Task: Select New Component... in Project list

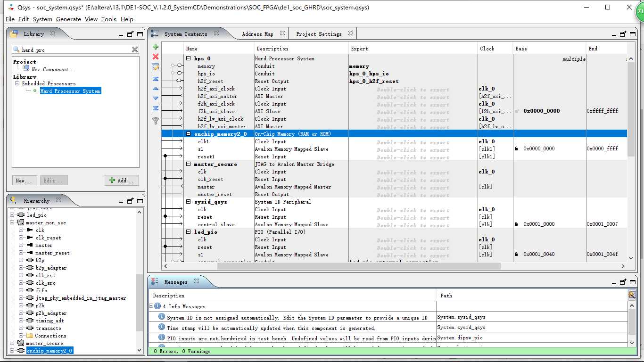Action: coord(53,69)
